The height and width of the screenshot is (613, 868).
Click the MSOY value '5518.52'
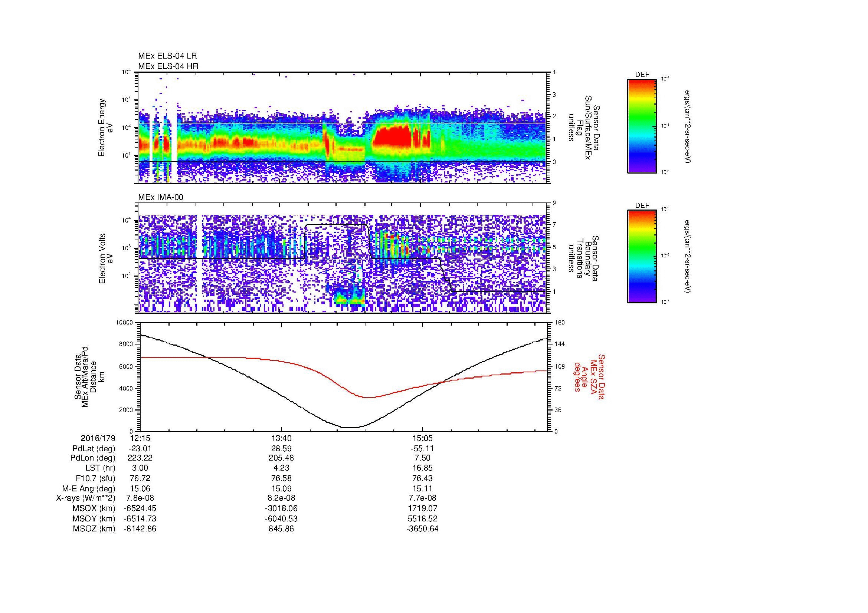click(x=423, y=518)
